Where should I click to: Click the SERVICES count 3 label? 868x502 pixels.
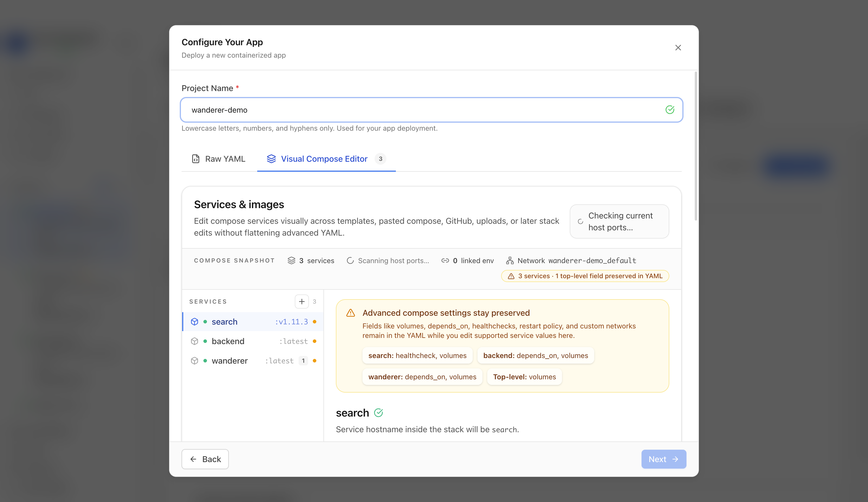pos(315,302)
